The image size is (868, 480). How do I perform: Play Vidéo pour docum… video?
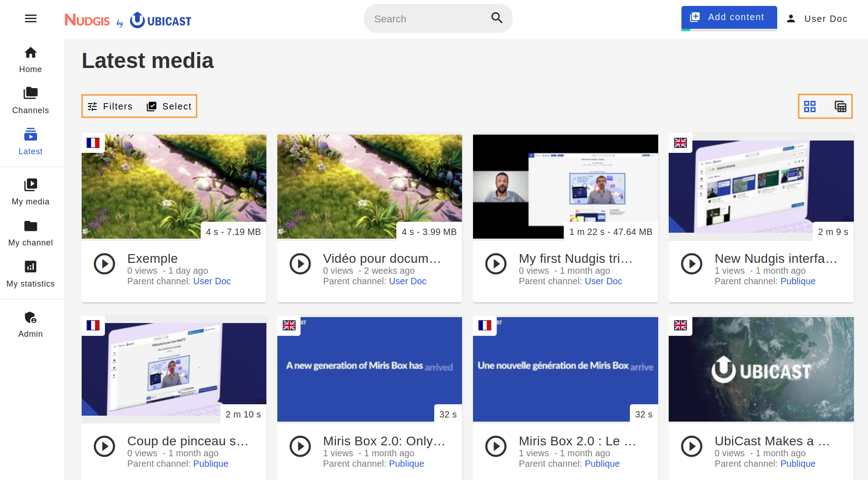[x=300, y=264]
